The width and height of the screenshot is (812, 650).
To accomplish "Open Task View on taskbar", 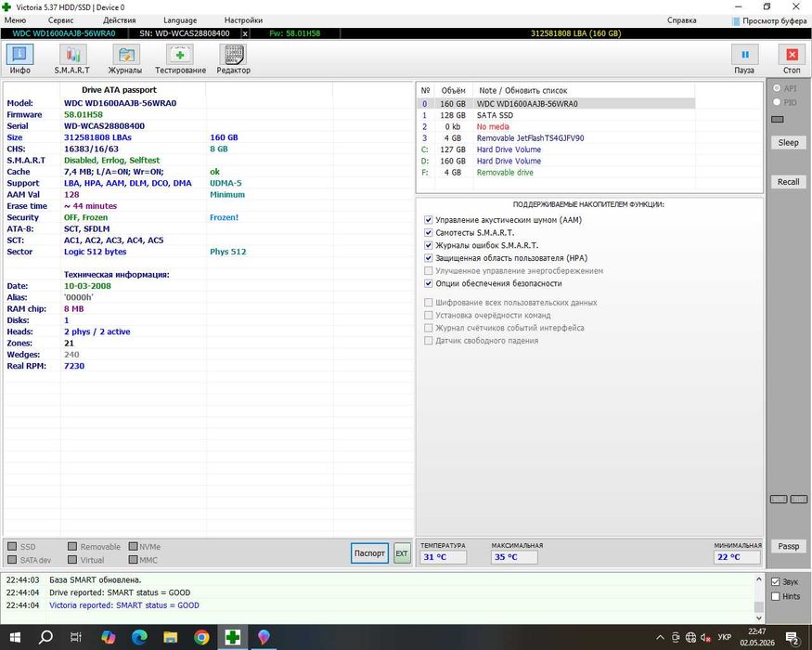I will (76, 637).
